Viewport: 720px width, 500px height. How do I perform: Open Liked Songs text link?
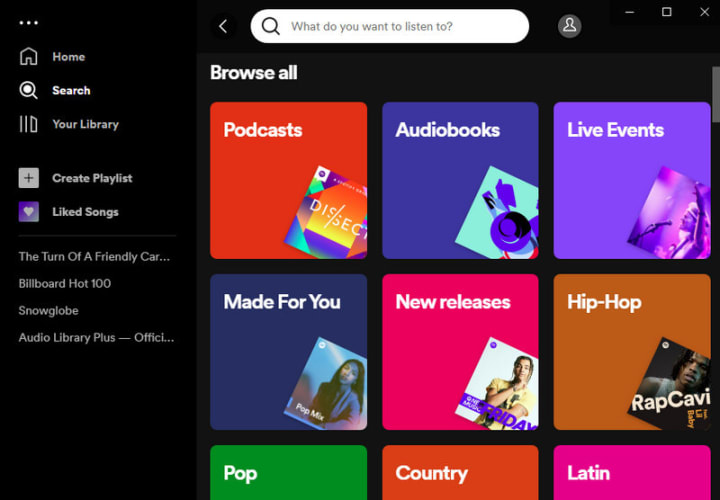(85, 212)
